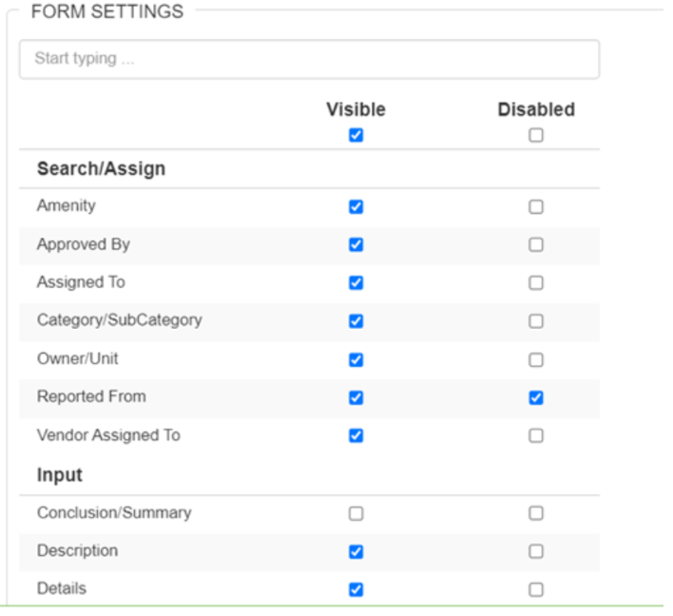The height and width of the screenshot is (616, 673).
Task: Uncheck Visible for Approved By
Action: pyautogui.click(x=356, y=244)
